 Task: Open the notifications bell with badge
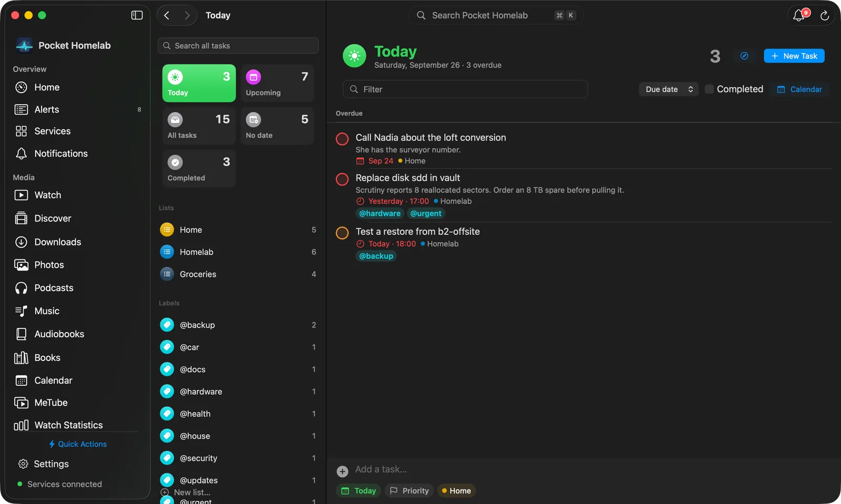tap(799, 15)
